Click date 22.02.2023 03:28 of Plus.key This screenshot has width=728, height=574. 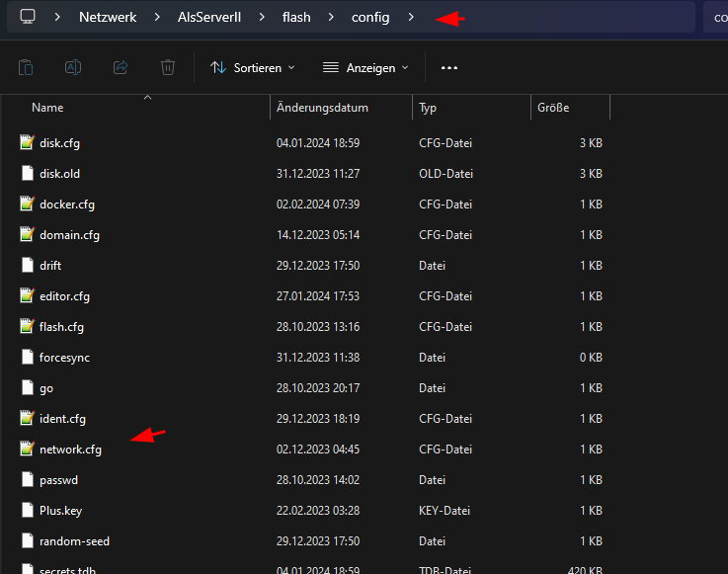click(318, 511)
